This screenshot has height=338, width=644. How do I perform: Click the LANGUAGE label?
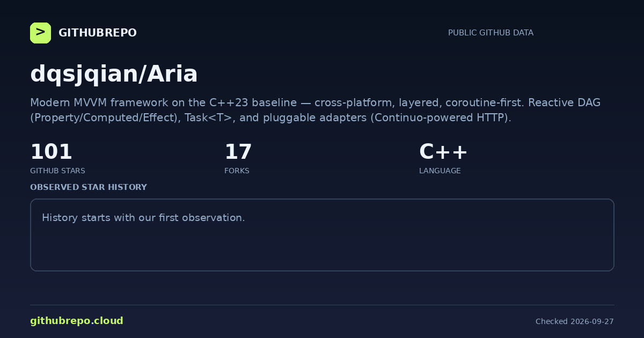tap(440, 171)
